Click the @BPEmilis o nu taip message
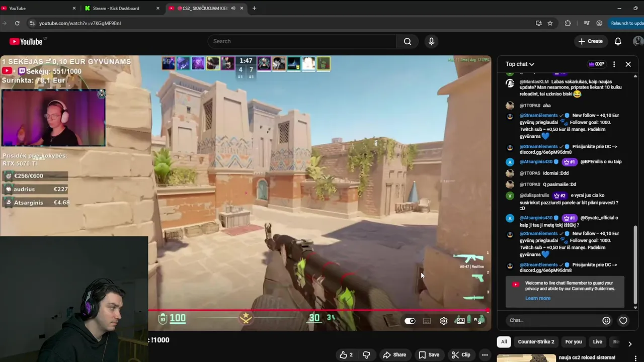The height and width of the screenshot is (362, 644). pos(601,162)
